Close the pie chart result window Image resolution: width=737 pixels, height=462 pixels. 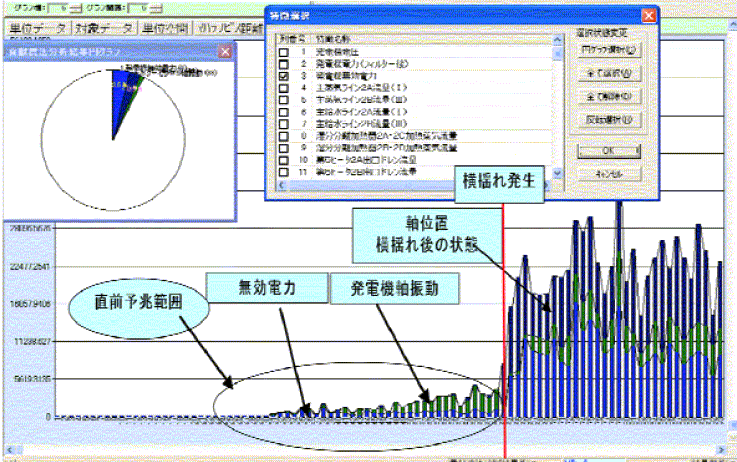[x=225, y=52]
